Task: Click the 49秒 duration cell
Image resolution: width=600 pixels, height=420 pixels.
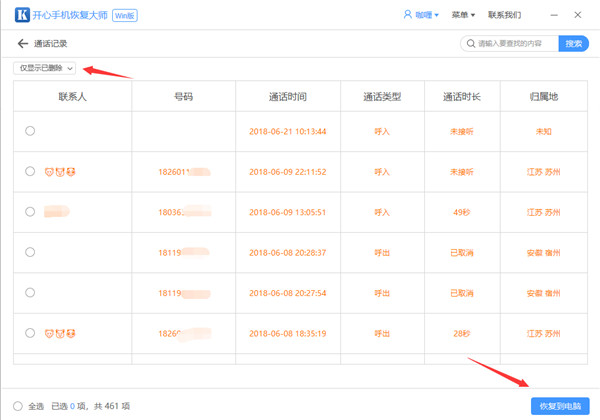Action: click(462, 212)
